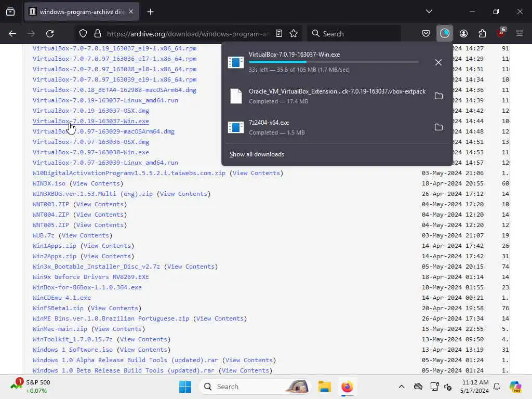
Task: Open a new tab
Action: pos(150,12)
